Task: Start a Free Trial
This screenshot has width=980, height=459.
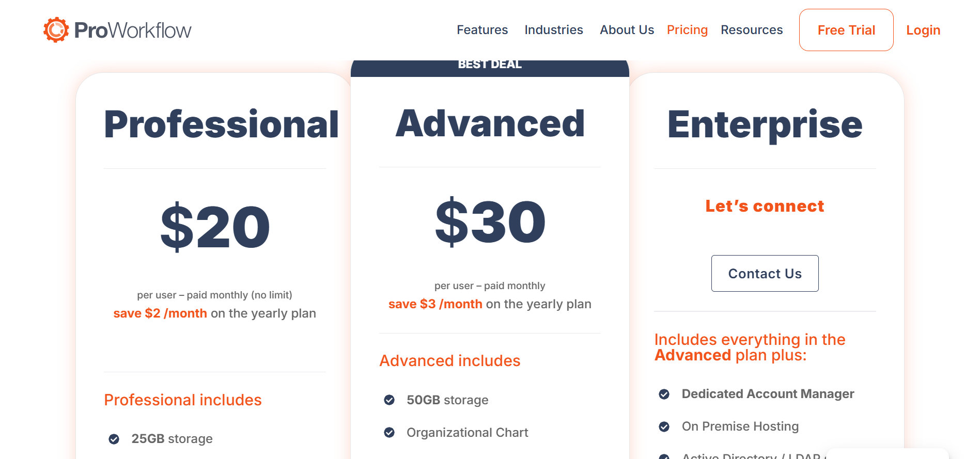Action: pos(846,30)
